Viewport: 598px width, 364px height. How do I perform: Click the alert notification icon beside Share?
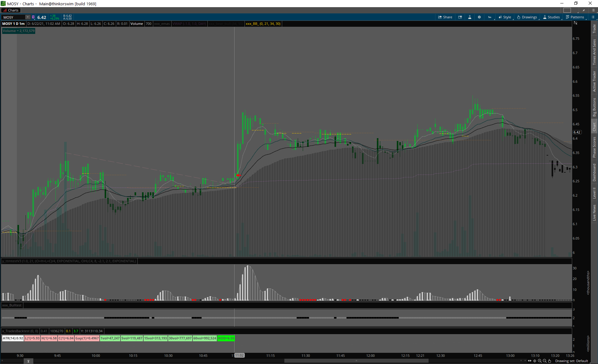pyautogui.click(x=460, y=17)
